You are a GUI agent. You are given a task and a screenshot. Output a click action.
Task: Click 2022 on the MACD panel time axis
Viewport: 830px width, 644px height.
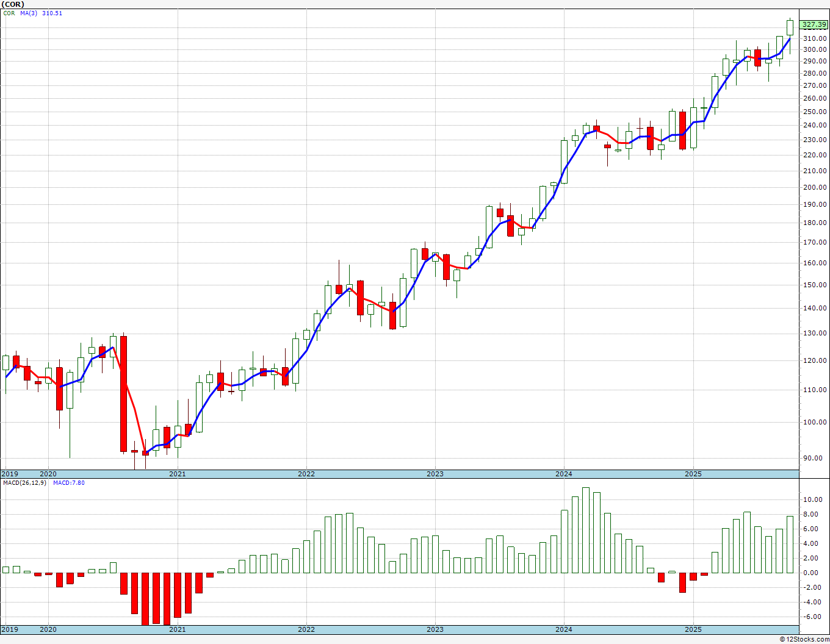pyautogui.click(x=306, y=629)
